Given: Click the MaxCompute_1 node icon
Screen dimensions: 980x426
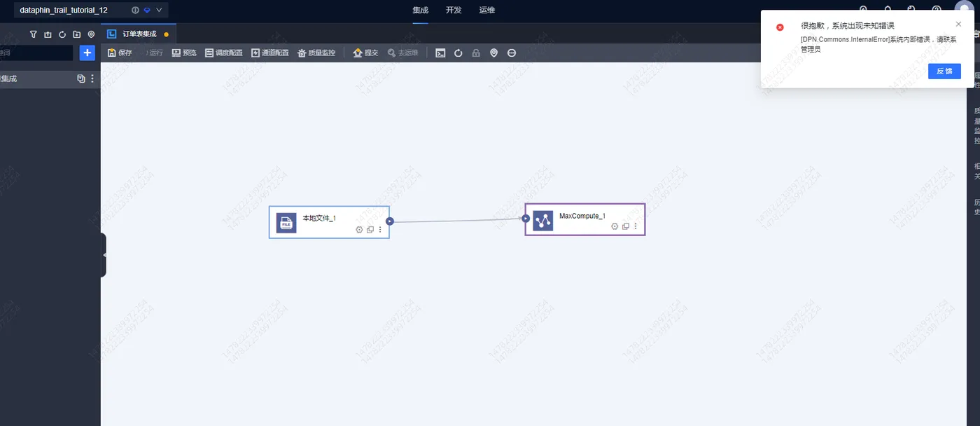Looking at the screenshot, I should 542,221.
